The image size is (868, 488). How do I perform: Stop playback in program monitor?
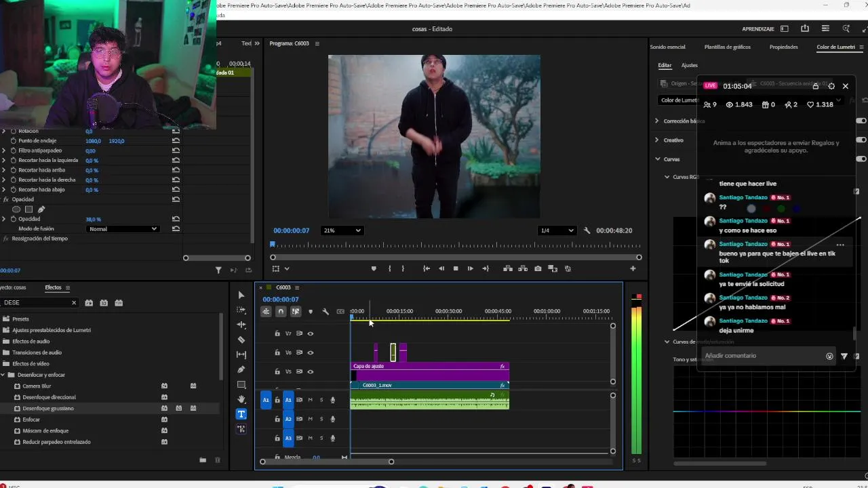click(456, 268)
